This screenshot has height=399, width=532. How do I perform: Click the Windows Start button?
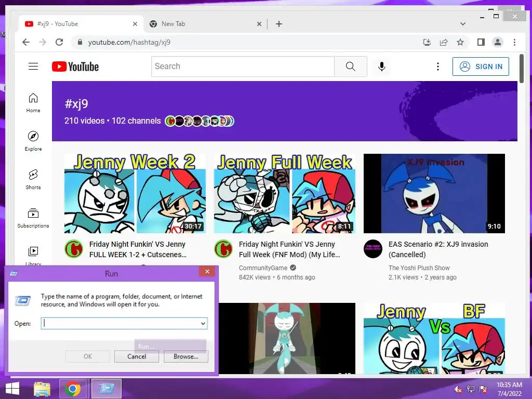click(x=12, y=389)
